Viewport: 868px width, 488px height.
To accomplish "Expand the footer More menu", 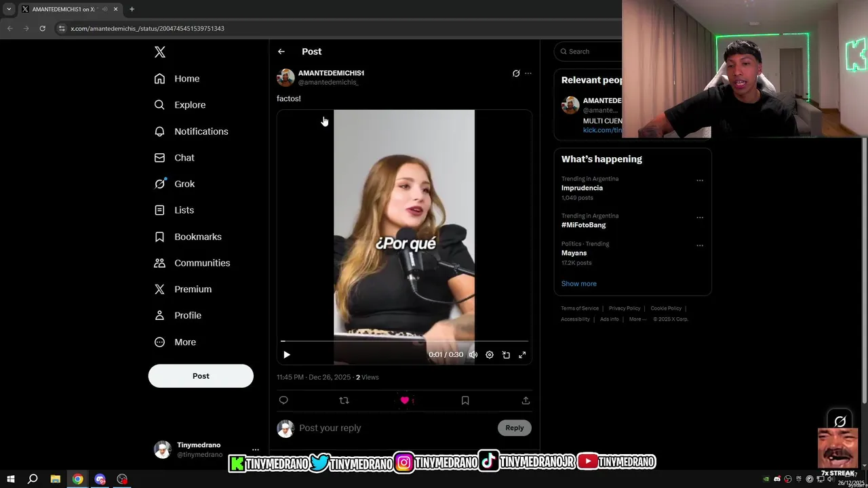I will pyautogui.click(x=637, y=319).
